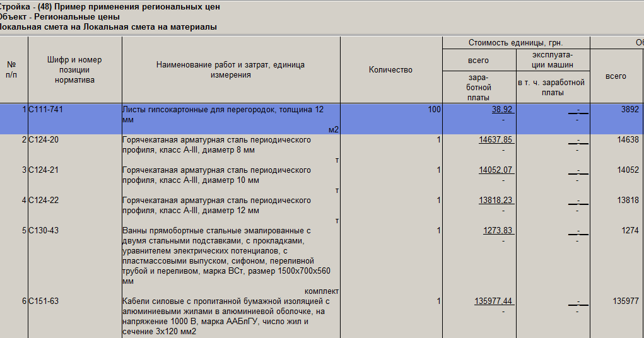Image resolution: width=644 pixels, height=338 pixels.
Task: Click unit price 14052,07
Action: coord(495,170)
